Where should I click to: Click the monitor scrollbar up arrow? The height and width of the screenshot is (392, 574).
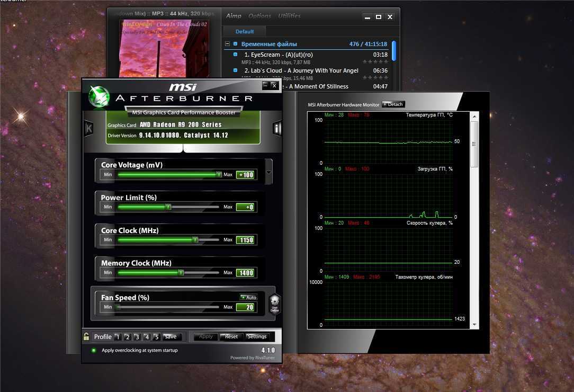474,117
